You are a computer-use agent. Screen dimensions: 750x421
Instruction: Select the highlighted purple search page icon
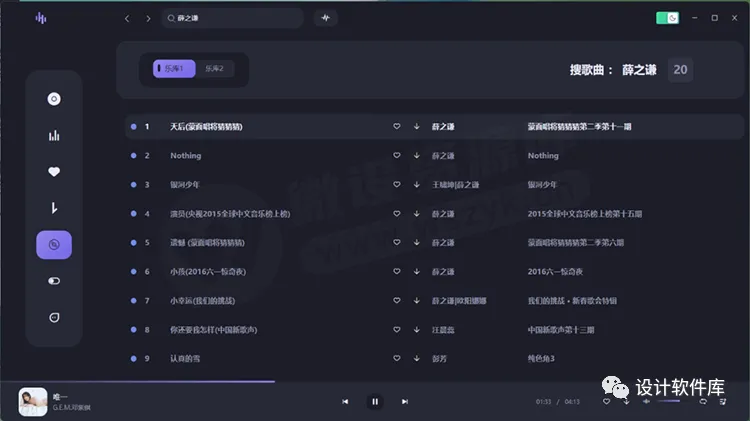point(54,245)
